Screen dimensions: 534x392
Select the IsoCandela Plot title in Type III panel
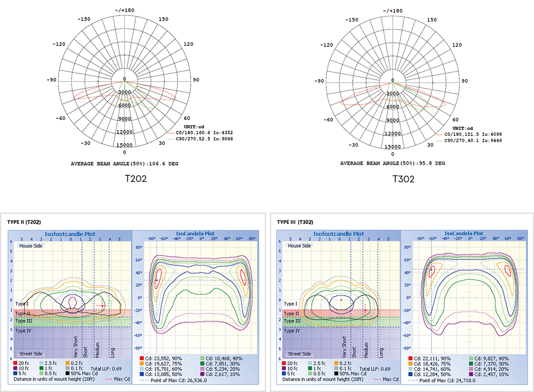[x=464, y=234]
